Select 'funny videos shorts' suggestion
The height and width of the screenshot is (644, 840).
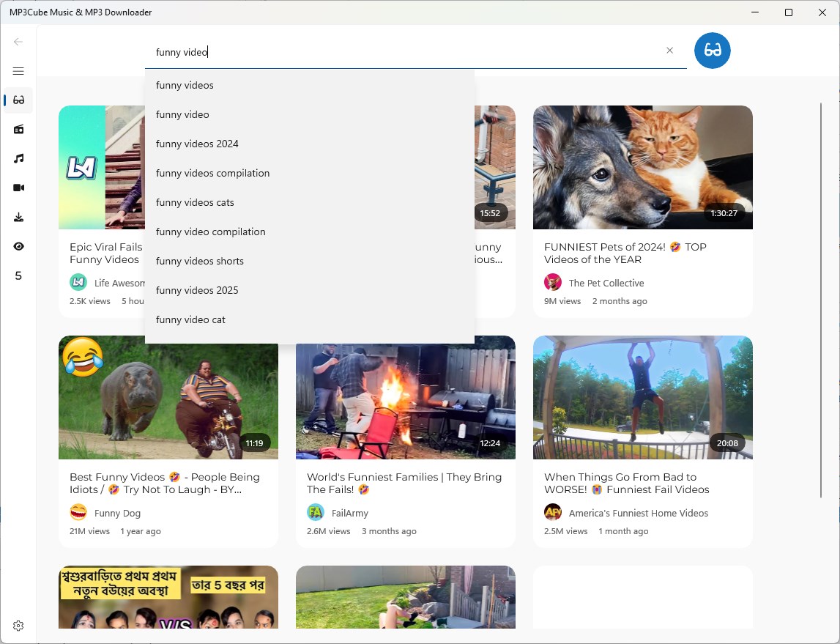[x=199, y=261]
